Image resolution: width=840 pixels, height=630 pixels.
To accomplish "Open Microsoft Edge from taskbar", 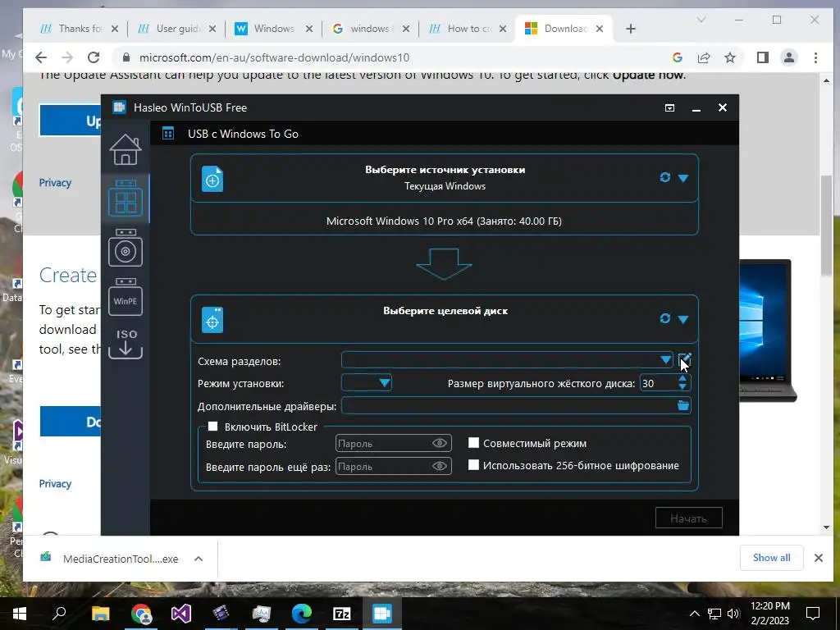I will tap(302, 614).
